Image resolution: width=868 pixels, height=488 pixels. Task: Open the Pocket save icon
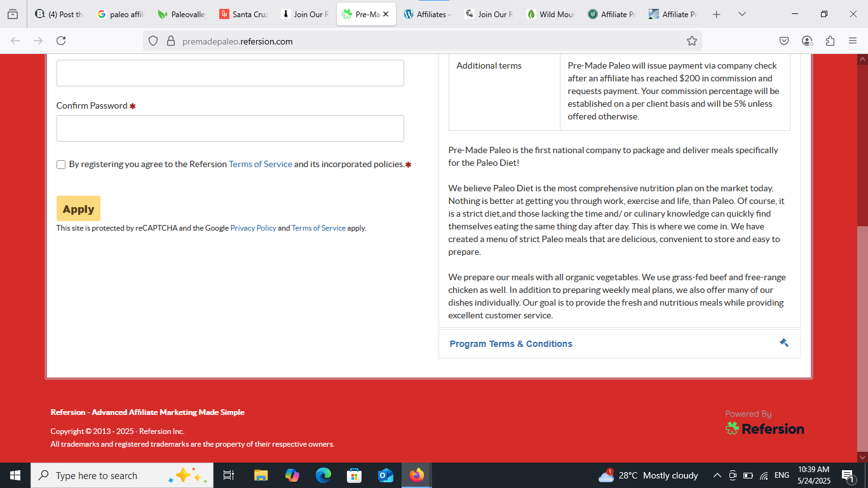pos(784,41)
